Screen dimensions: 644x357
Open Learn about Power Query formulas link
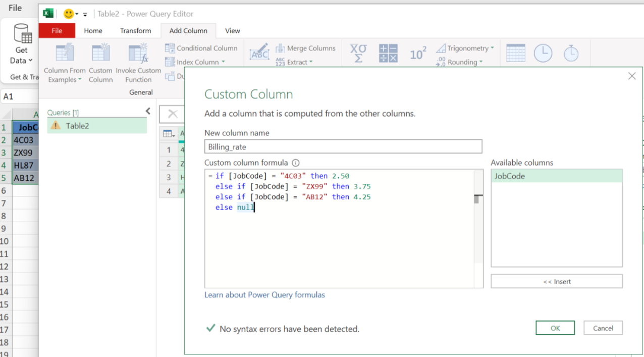pos(264,295)
